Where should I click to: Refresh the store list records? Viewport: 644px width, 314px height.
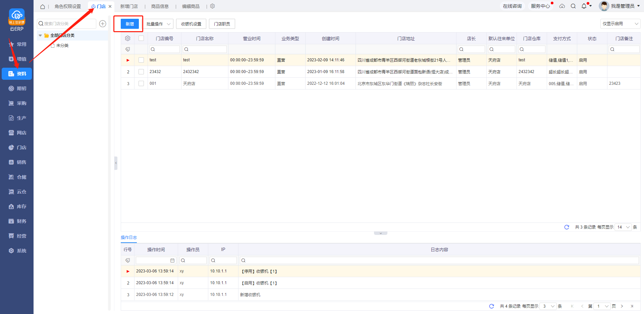coord(567,227)
